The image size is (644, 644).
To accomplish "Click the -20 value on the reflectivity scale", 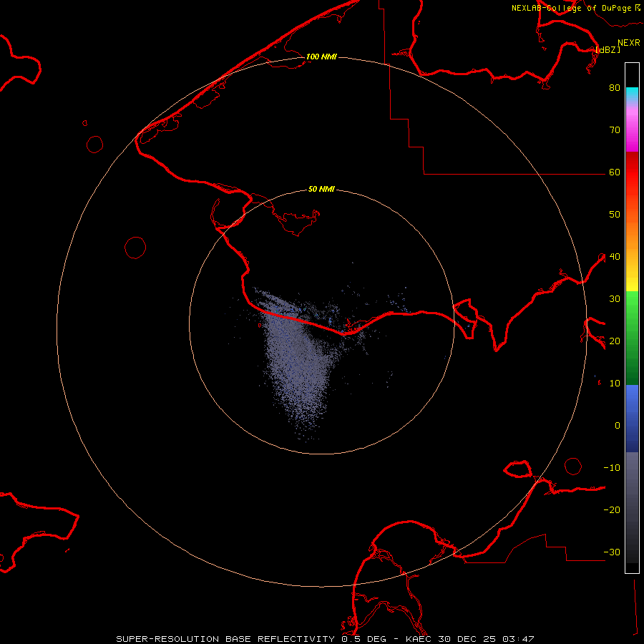I will (612, 509).
